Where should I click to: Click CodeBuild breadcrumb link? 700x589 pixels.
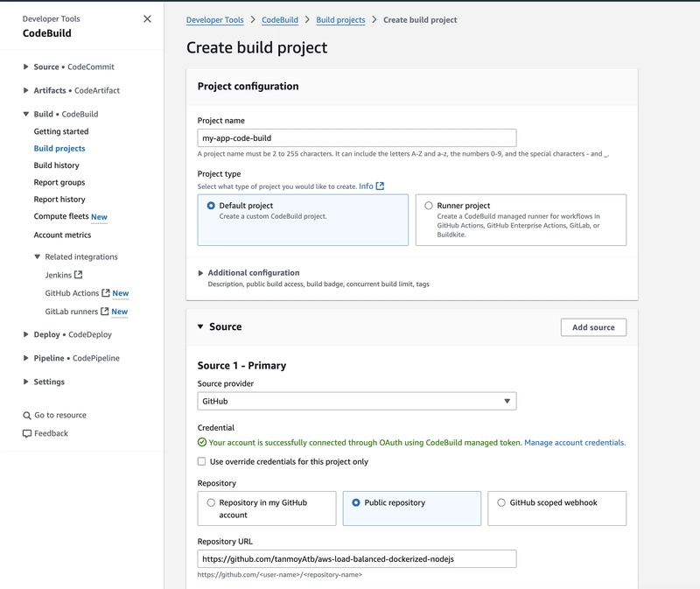pyautogui.click(x=280, y=19)
